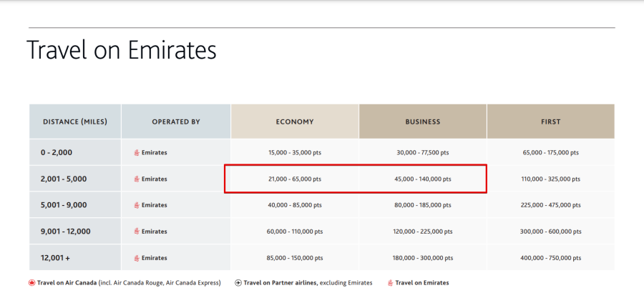Click the Emirates logo icon in the 2,001 - 5,000 row
This screenshot has height=308, width=644.
tap(137, 179)
